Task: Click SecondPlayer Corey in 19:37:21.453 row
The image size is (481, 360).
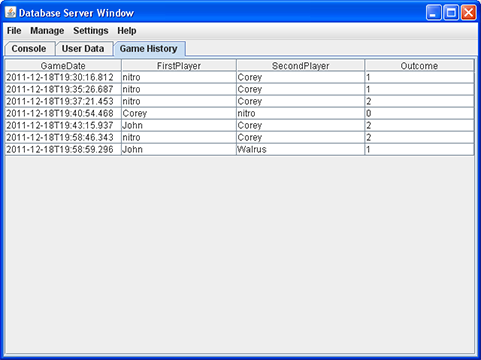Action: (x=301, y=101)
